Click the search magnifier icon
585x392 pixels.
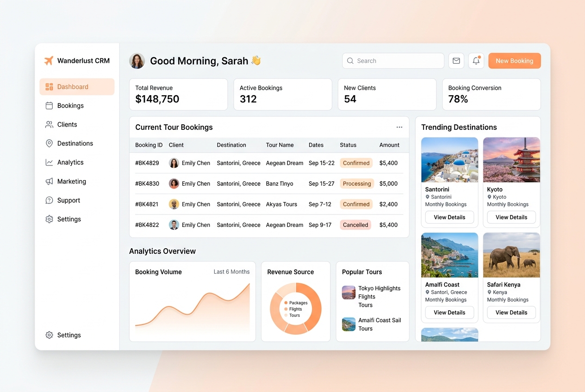coord(350,61)
